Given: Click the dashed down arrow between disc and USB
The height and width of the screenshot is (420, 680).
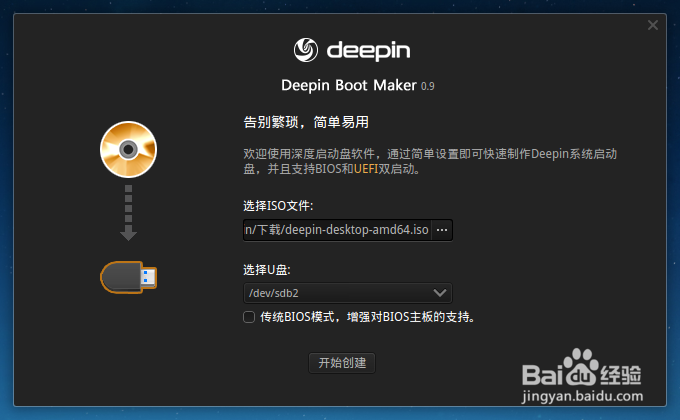Looking at the screenshot, I should click(x=128, y=213).
